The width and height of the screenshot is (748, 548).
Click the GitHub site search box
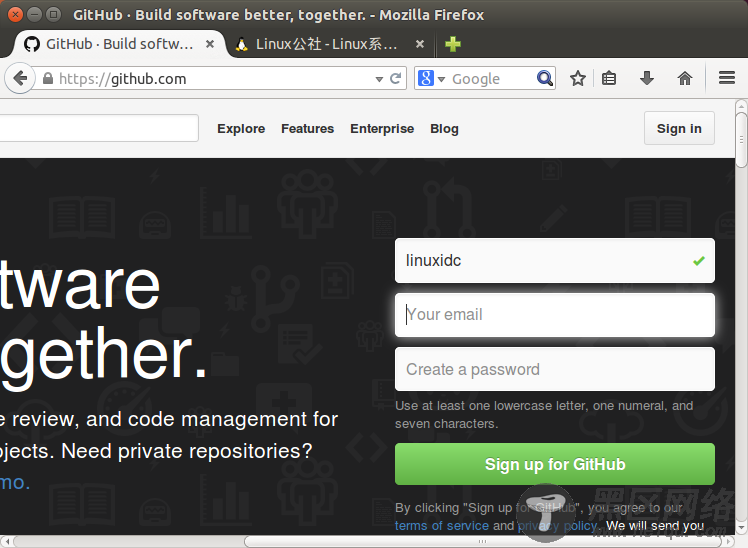pos(99,128)
